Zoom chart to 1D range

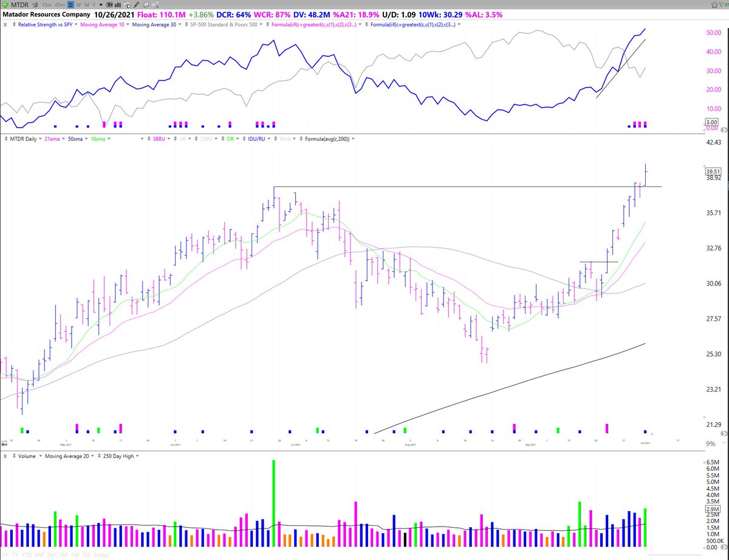(x=86, y=555)
